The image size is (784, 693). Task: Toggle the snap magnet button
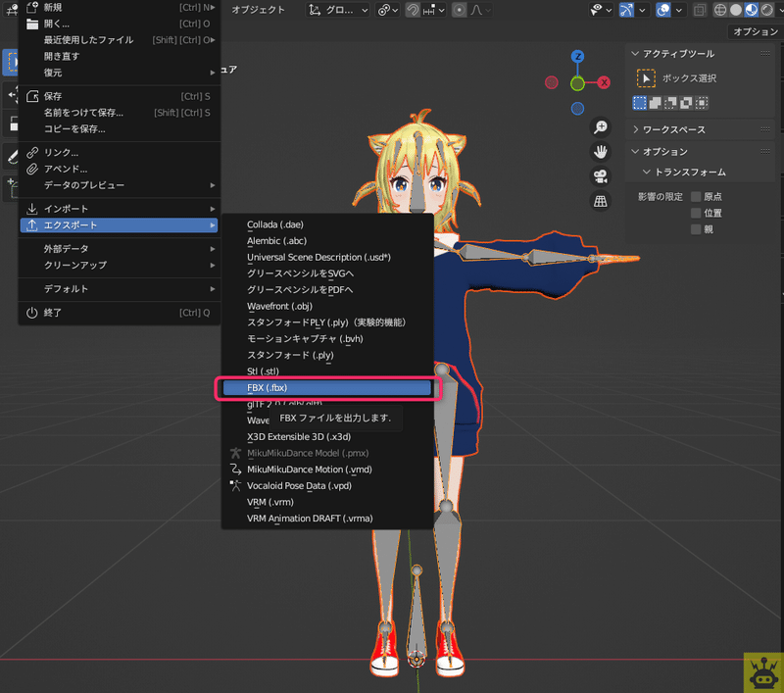click(x=412, y=10)
